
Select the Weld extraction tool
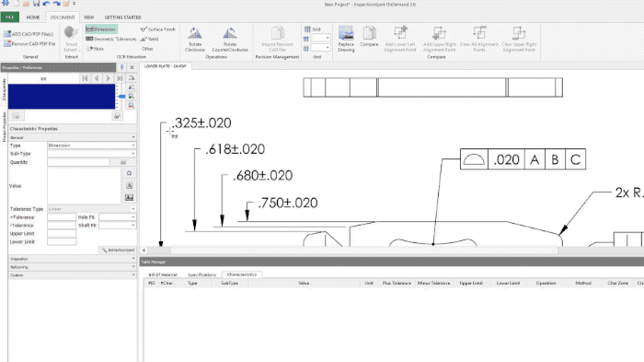(149, 39)
